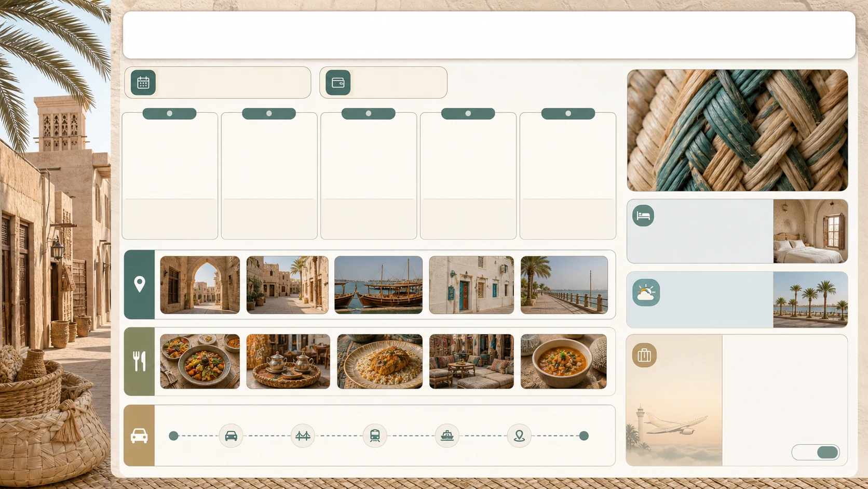This screenshot has width=868, height=489.
Task: Open the fork and knife dining icon
Action: pyautogui.click(x=139, y=361)
